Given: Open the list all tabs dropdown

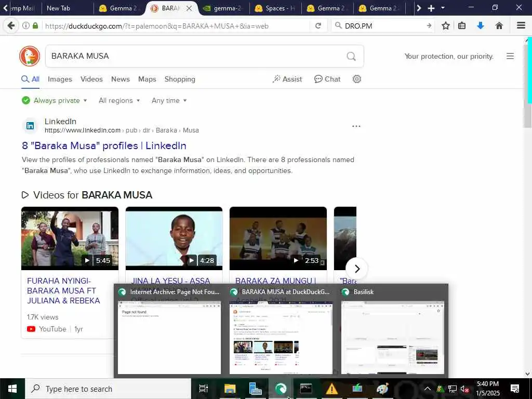Looking at the screenshot, I should (443, 8).
